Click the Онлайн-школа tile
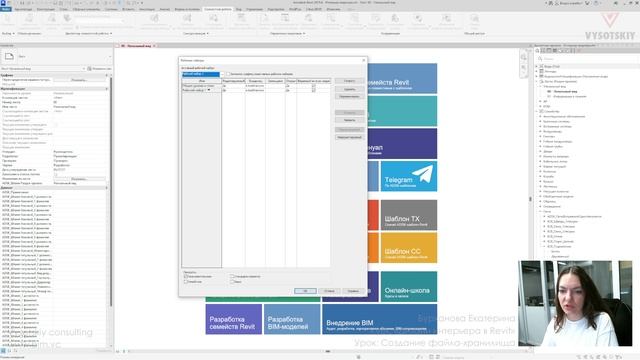 409,287
